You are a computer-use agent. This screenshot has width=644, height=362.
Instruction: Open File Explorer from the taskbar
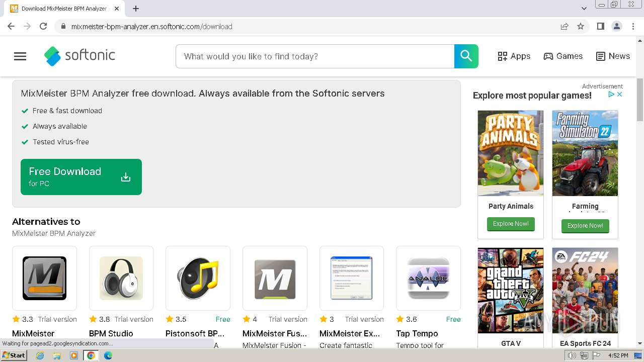coord(57,355)
